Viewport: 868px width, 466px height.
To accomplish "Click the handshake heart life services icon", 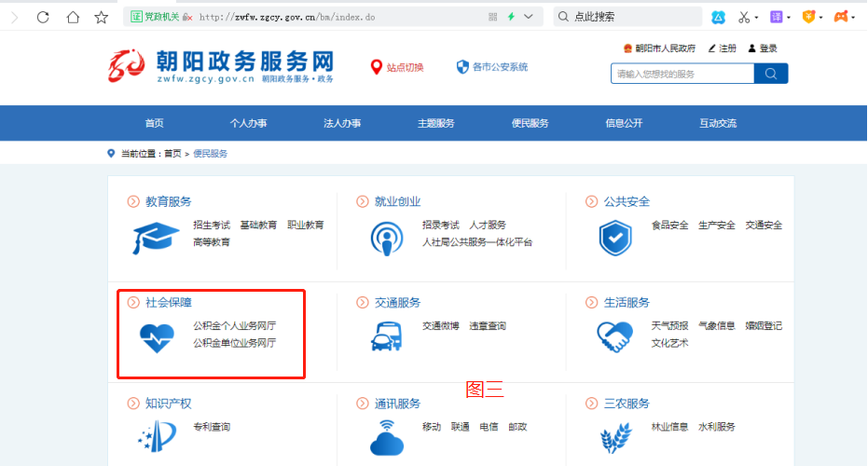I will [615, 336].
